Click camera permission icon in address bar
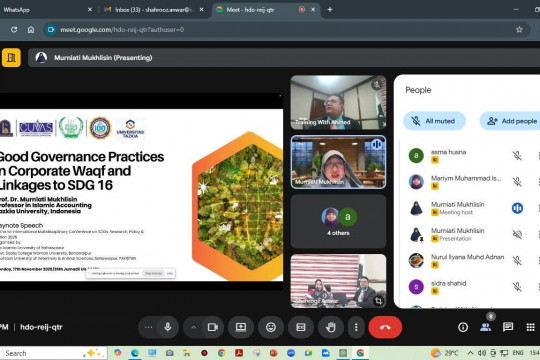The height and width of the screenshot is (360, 540). [x=51, y=30]
